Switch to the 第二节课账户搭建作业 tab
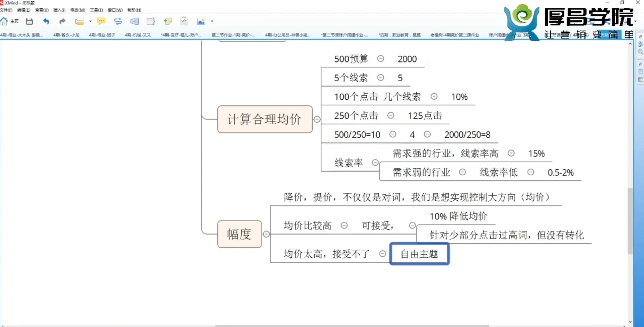The image size is (644, 327). point(344,35)
